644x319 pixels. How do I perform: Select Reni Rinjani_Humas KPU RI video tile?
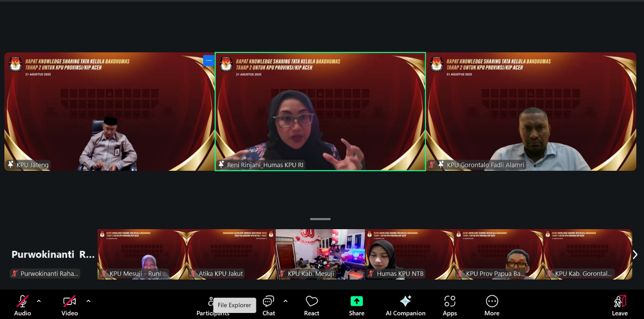[320, 112]
